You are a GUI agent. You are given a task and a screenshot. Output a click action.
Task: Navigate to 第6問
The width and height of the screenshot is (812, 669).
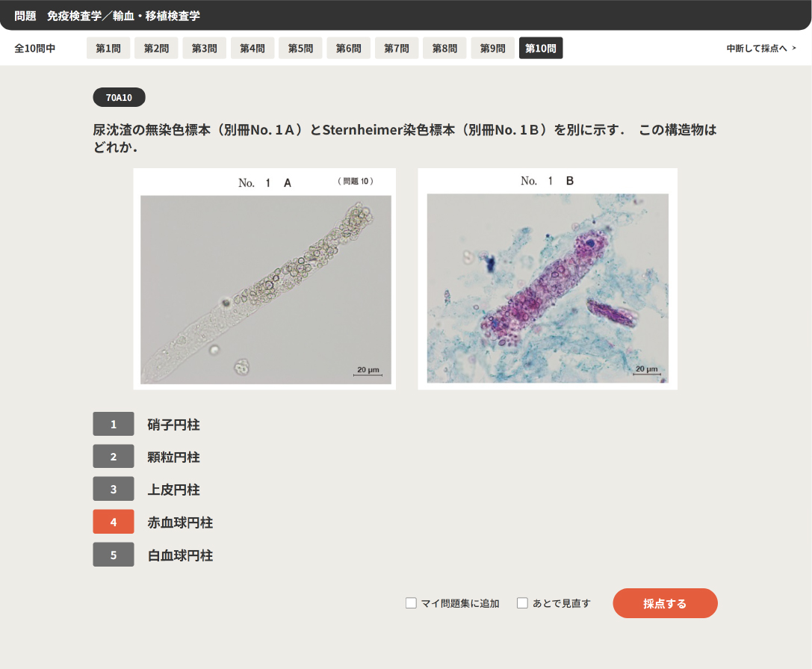pos(348,48)
